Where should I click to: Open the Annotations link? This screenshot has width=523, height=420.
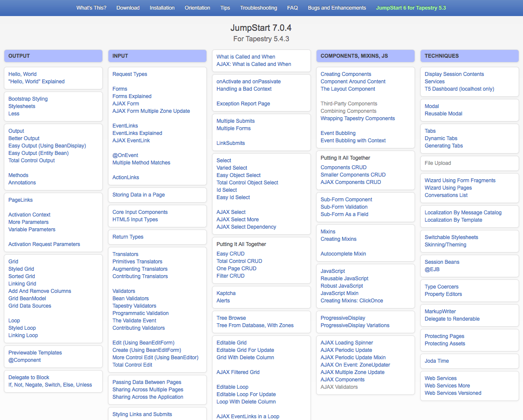tap(22, 183)
